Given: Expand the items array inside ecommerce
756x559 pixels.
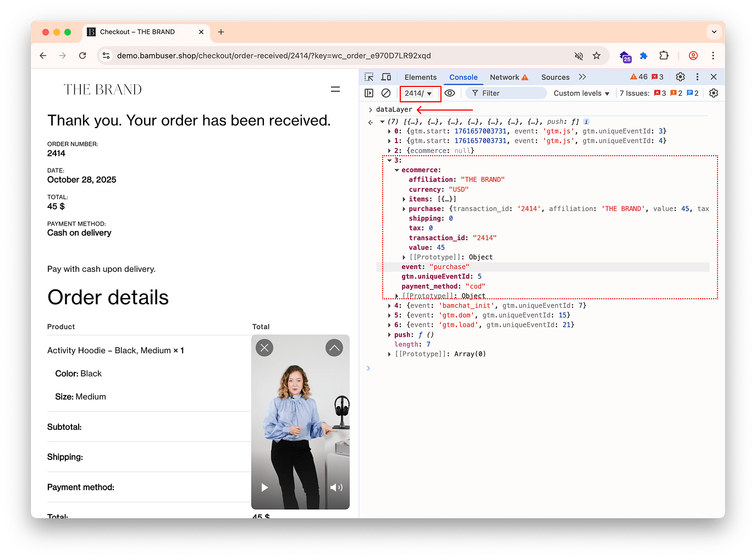Looking at the screenshot, I should 404,199.
